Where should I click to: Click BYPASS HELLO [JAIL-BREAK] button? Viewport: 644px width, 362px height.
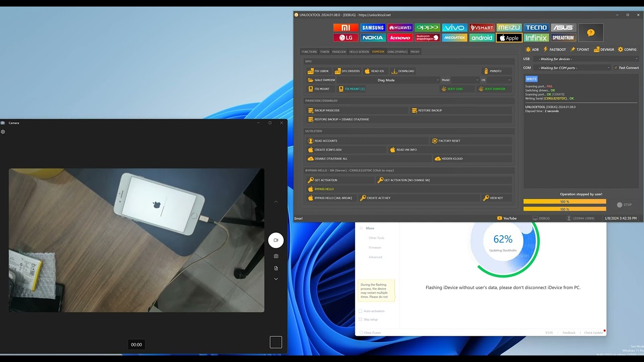(x=332, y=198)
